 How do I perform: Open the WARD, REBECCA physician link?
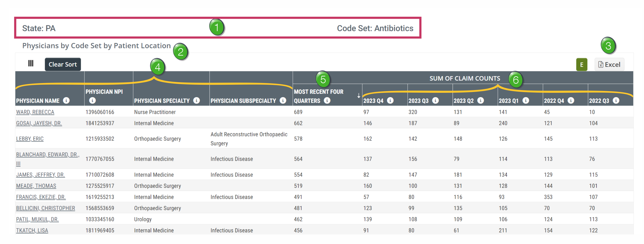pos(35,112)
